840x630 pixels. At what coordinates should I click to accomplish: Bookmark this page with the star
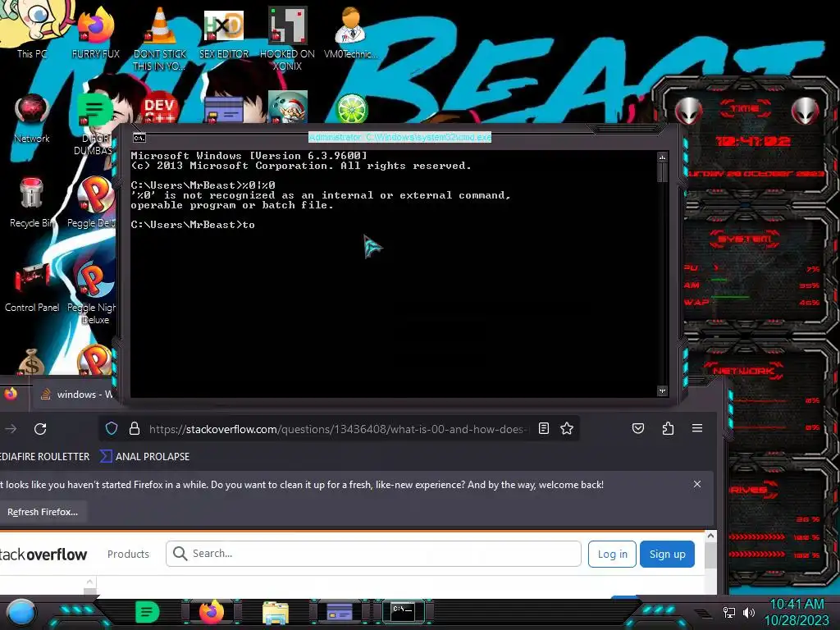click(567, 428)
